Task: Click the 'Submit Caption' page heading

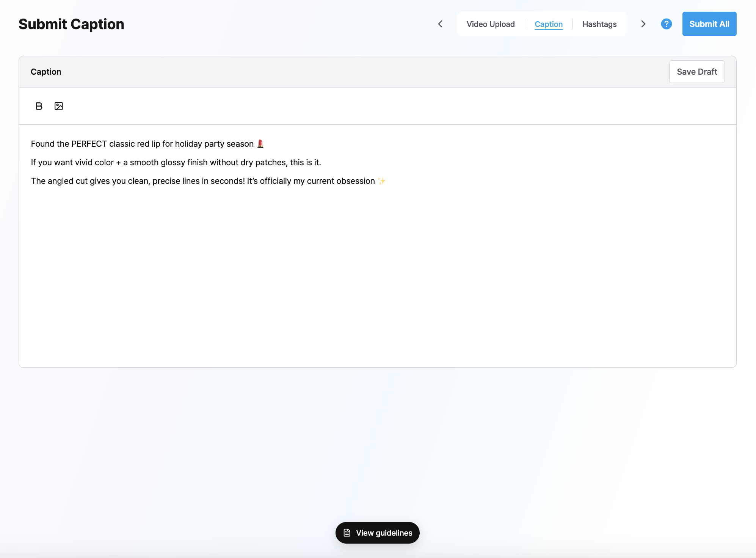Action: tap(71, 24)
